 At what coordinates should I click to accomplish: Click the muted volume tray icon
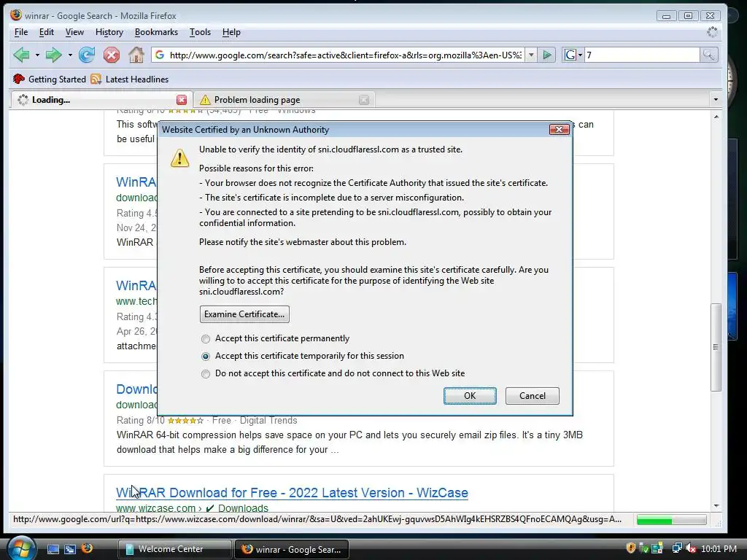click(x=691, y=548)
